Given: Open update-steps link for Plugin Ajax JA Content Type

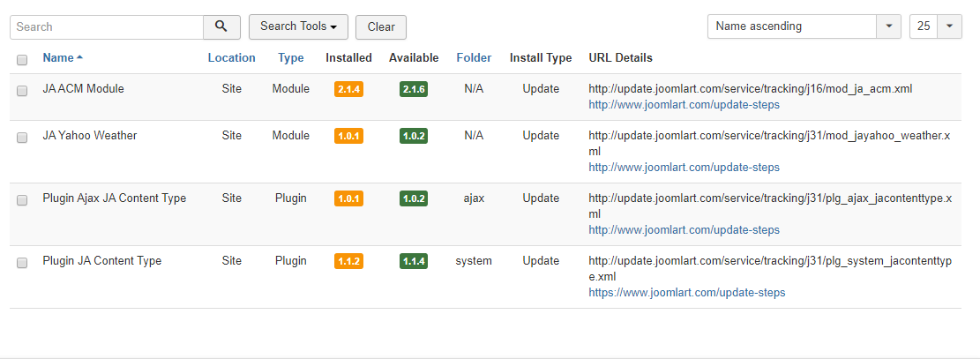Looking at the screenshot, I should click(684, 229).
